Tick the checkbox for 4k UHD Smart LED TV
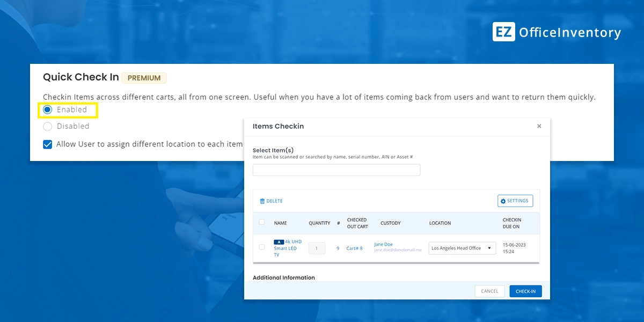The height and width of the screenshot is (322, 644). 261,248
